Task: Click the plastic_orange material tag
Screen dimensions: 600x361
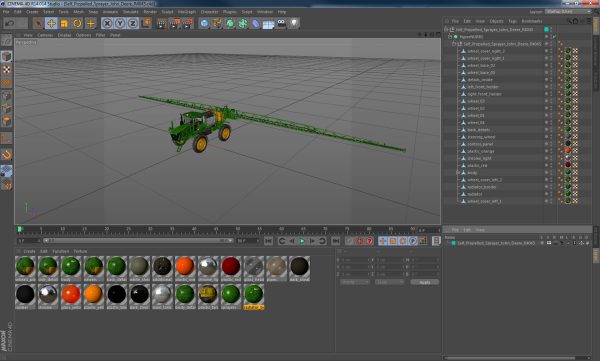Action: (568, 151)
